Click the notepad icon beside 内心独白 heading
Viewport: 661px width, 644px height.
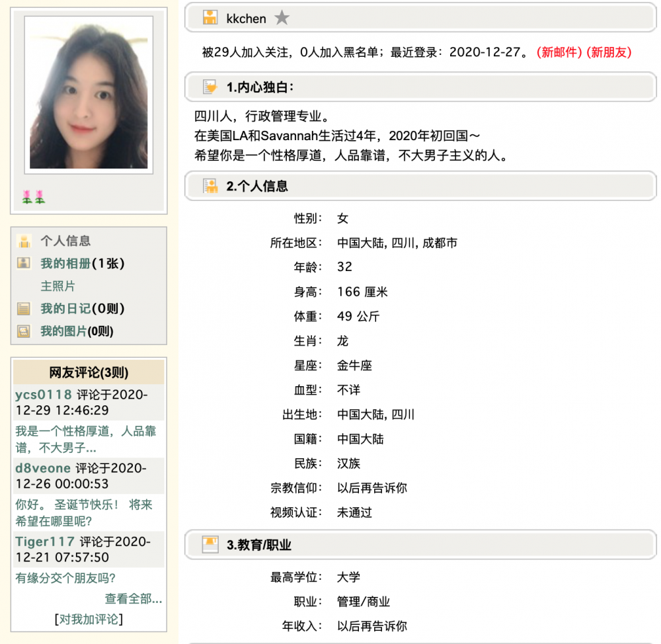click(210, 87)
